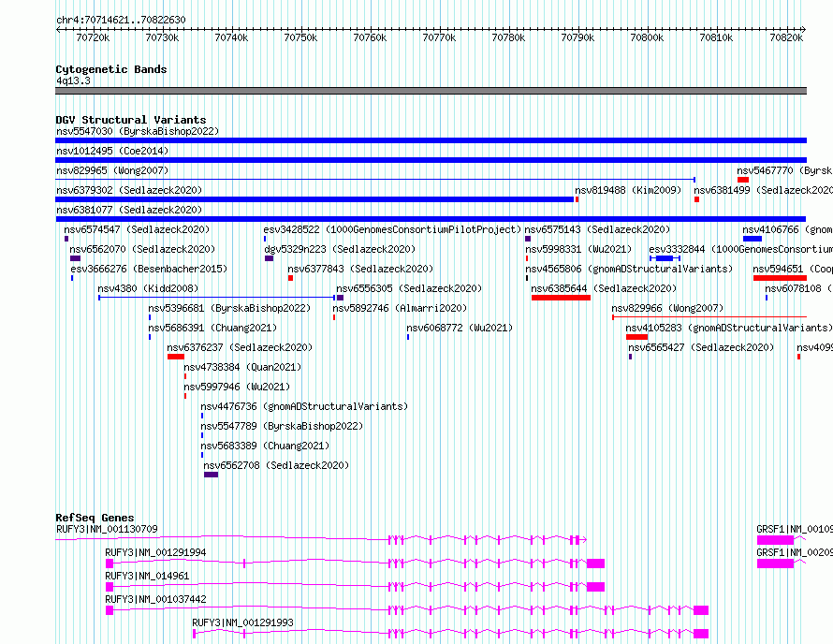
Task: Select the blue esv3332844 variant glyph
Action: point(665,258)
